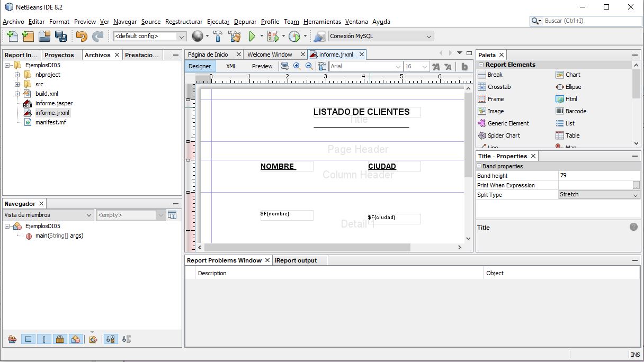The image size is (644, 362).
Task: Click the Debug Project icon
Action: [x=273, y=36]
